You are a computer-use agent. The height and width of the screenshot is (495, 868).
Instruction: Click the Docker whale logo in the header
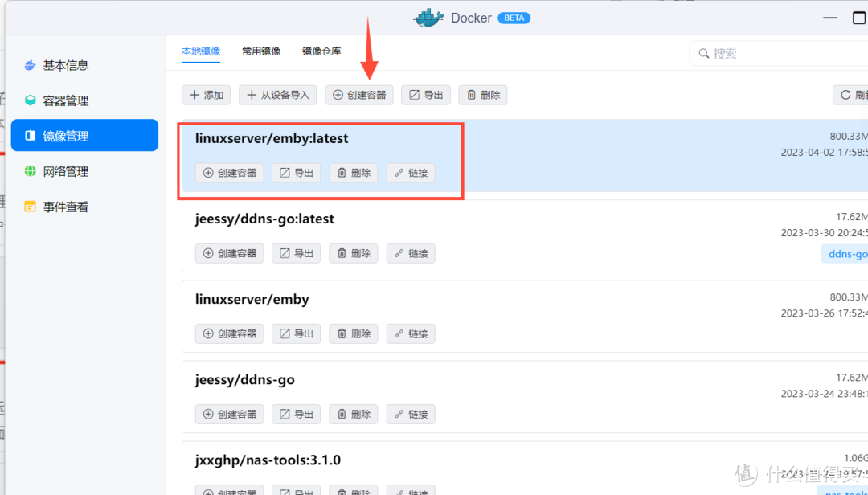[x=428, y=17]
